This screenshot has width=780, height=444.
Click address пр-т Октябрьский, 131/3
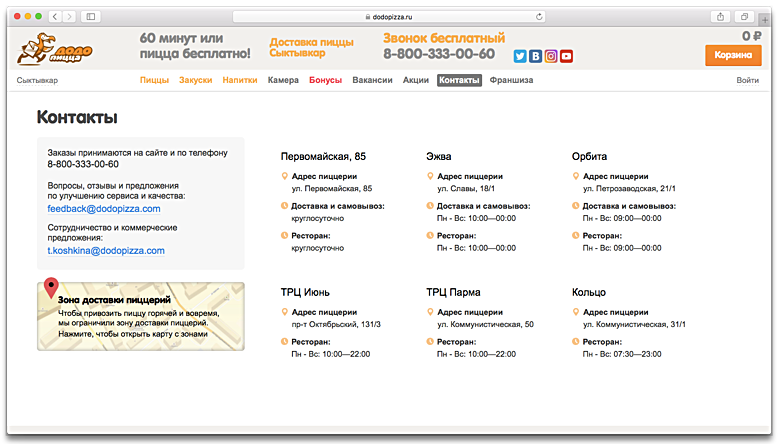pyautogui.click(x=336, y=324)
